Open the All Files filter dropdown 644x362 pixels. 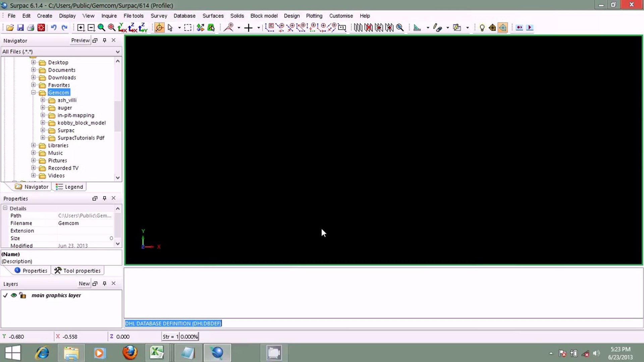click(x=117, y=52)
